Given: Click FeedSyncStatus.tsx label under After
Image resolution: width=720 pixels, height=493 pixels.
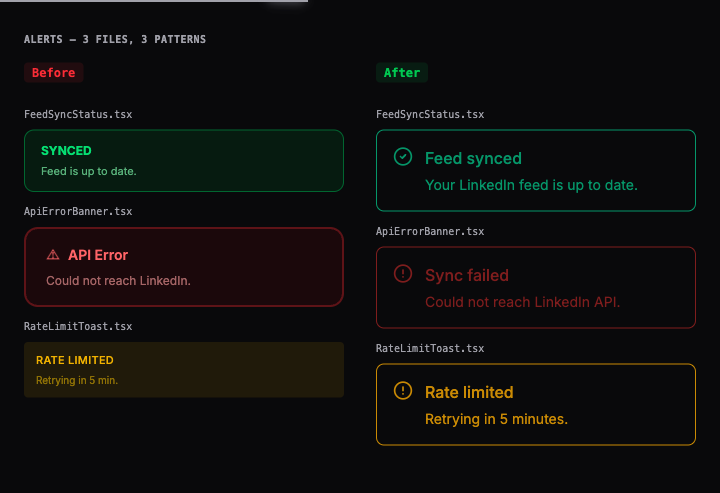Looking at the screenshot, I should click(430, 114).
